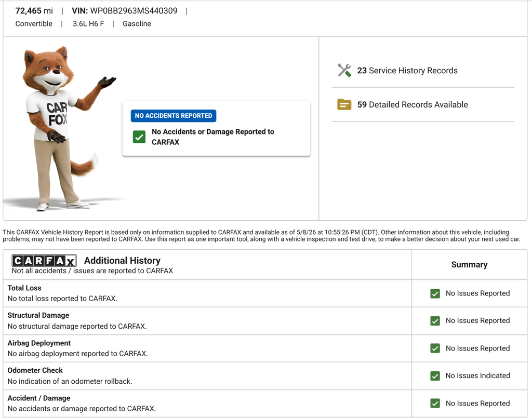Click 'No Issues Indicated' for Odometer Check

[478, 375]
